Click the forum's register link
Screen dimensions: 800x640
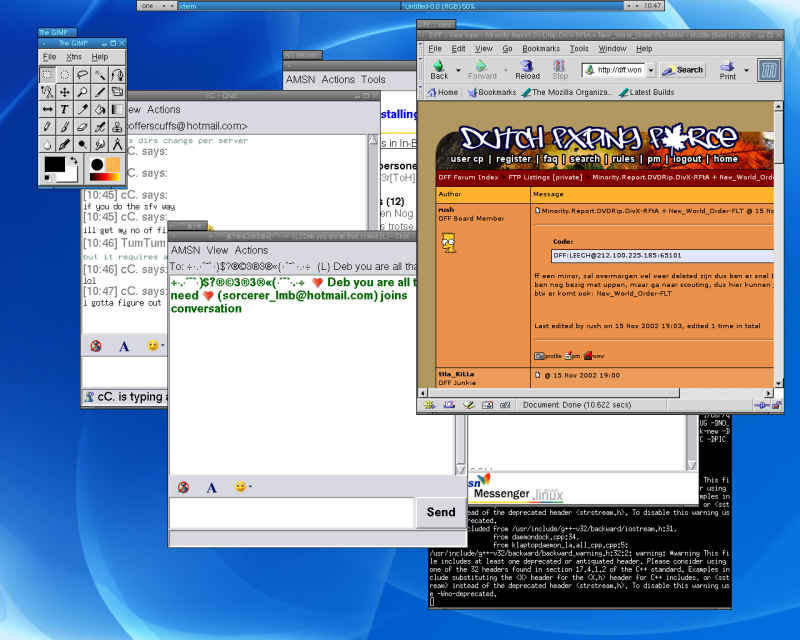(x=513, y=159)
